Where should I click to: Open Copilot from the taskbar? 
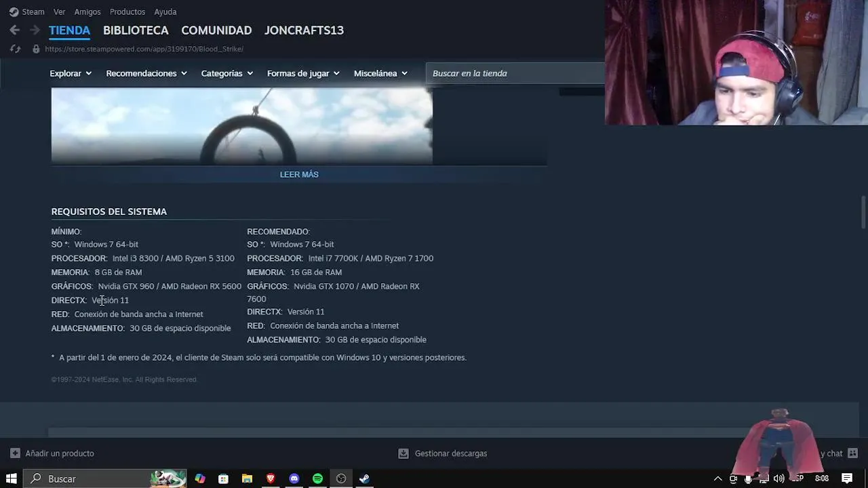tap(200, 479)
